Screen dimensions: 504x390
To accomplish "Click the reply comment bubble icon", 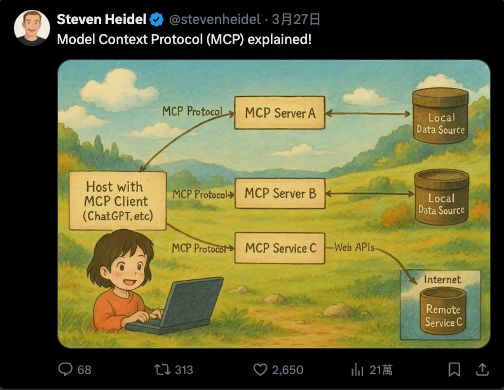I will pyautogui.click(x=65, y=369).
